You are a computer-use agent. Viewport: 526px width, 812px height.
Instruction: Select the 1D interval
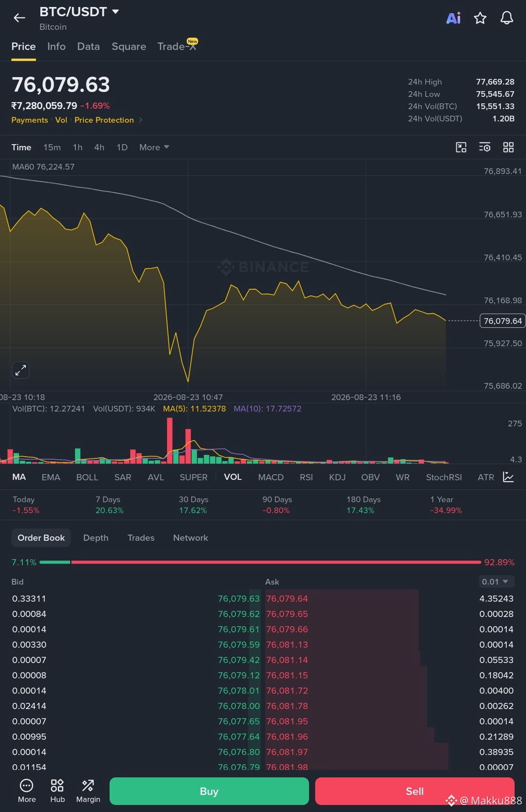click(122, 147)
